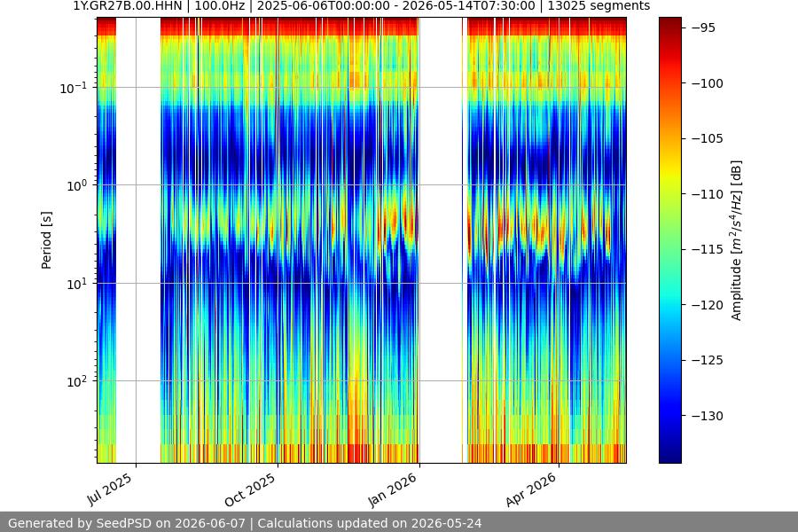Screen dimensions: 798x532
Task: Click the 'Jul 2025' x-axis label
Action: (x=110, y=489)
